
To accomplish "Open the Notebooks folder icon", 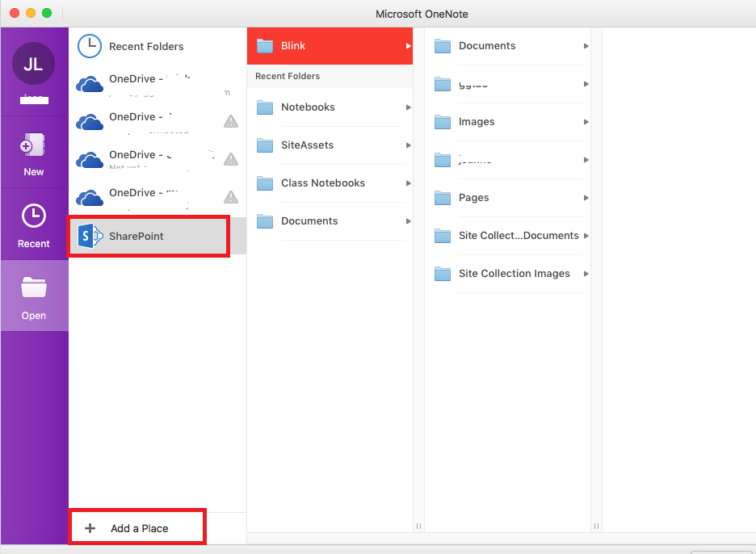I will (x=265, y=107).
